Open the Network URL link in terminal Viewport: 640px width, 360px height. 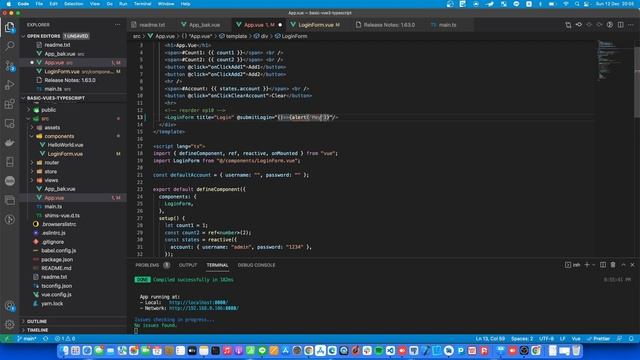point(204,308)
